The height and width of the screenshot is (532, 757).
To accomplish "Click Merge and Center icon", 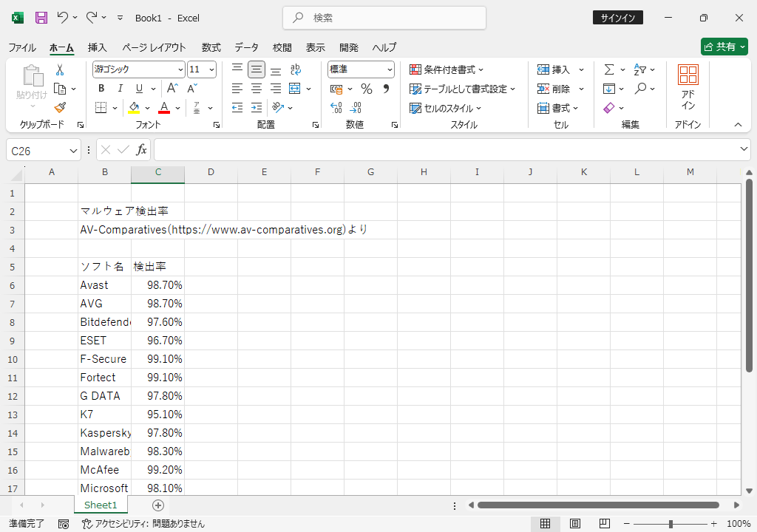I will pos(294,89).
